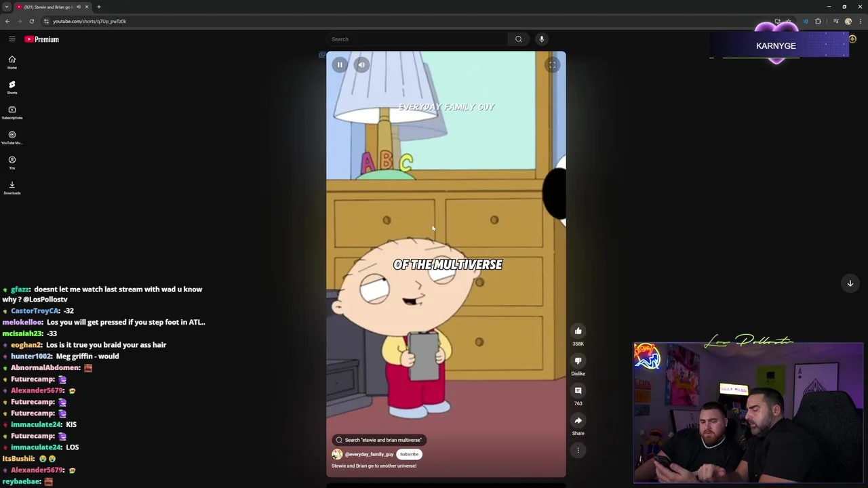The height and width of the screenshot is (488, 868).
Task: Go to the next Short with down arrow
Action: (850, 283)
